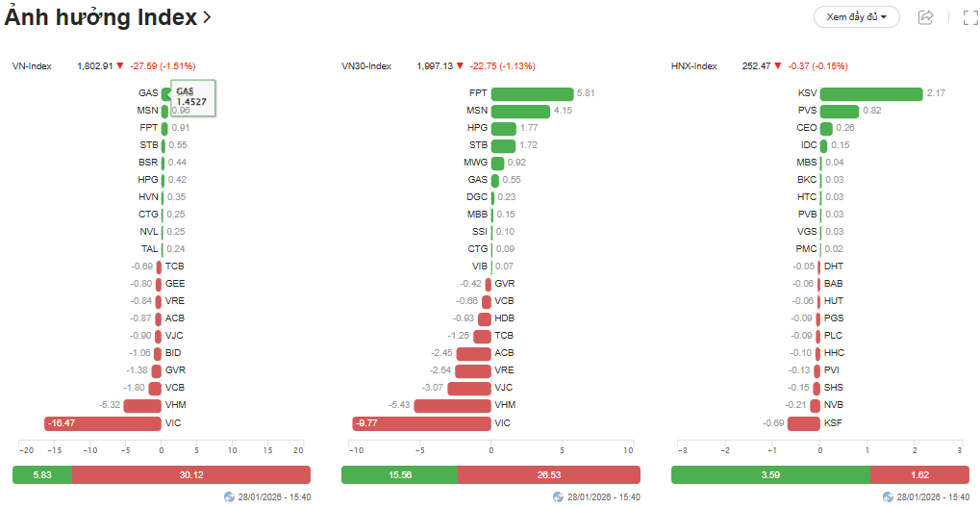The height and width of the screenshot is (508, 980).
Task: Click the share arrow icon
Action: (926, 16)
